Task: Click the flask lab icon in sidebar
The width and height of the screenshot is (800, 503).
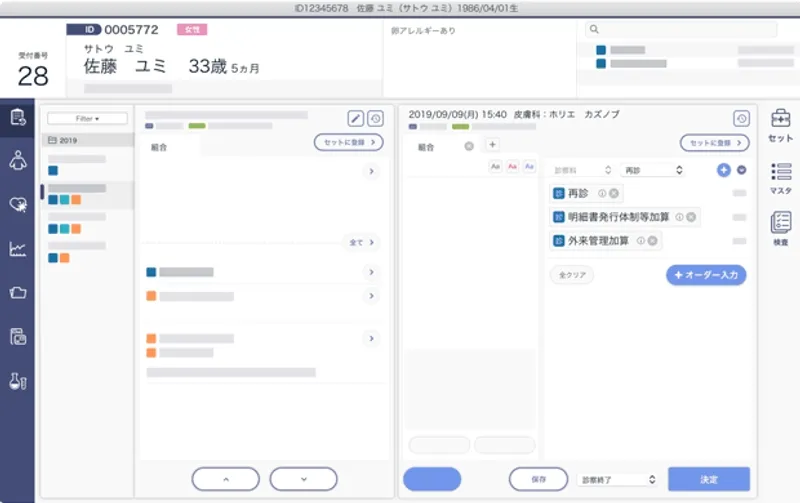Action: point(17,380)
